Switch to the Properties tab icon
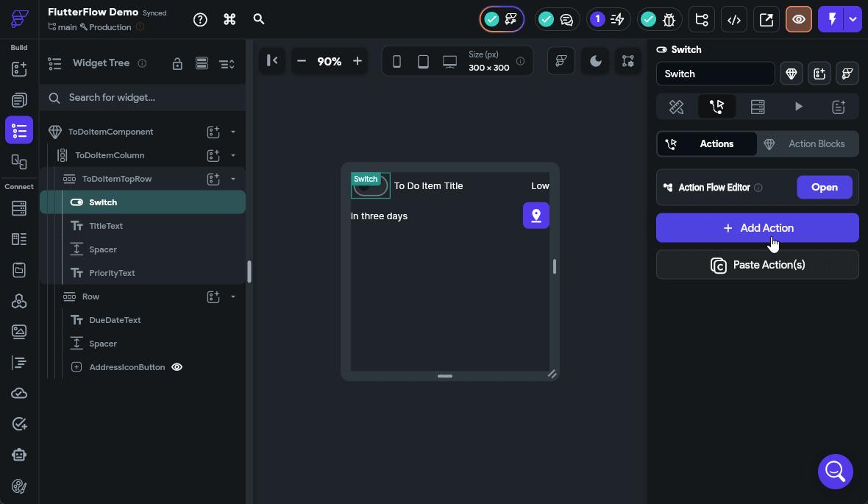 [677, 107]
